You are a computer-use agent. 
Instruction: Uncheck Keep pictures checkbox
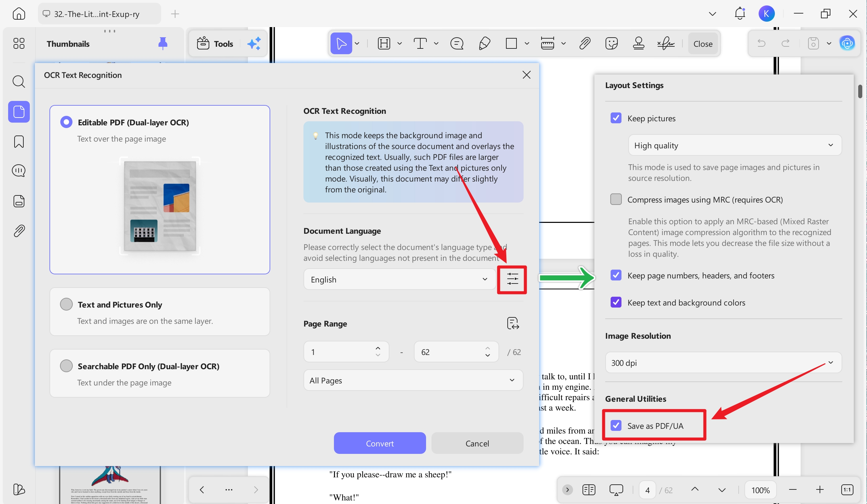615,118
